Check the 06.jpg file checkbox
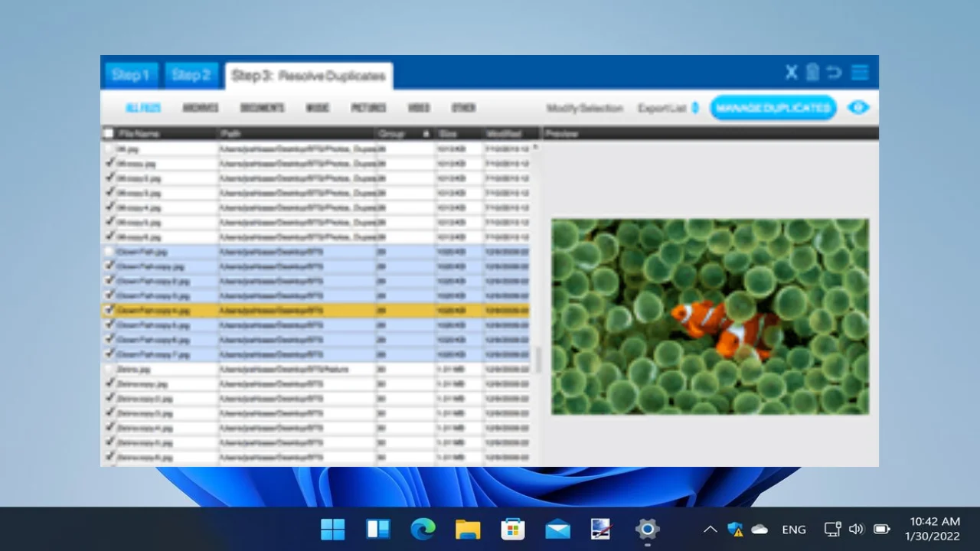Viewport: 980px width, 551px height. click(x=110, y=148)
